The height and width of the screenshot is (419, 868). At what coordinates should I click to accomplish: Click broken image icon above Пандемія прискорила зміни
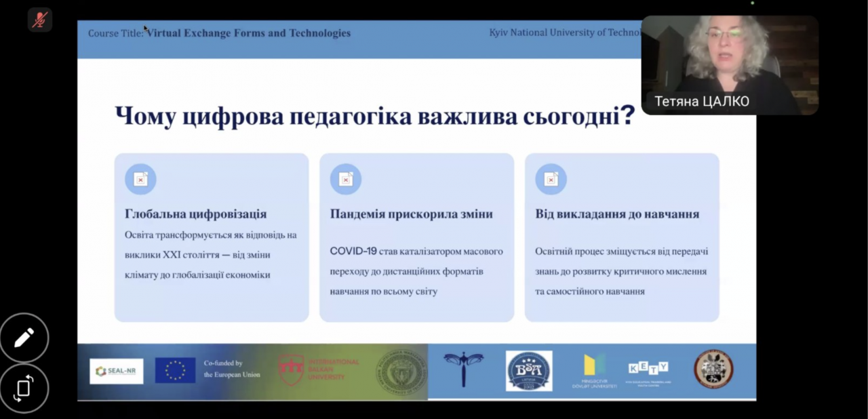[346, 179]
